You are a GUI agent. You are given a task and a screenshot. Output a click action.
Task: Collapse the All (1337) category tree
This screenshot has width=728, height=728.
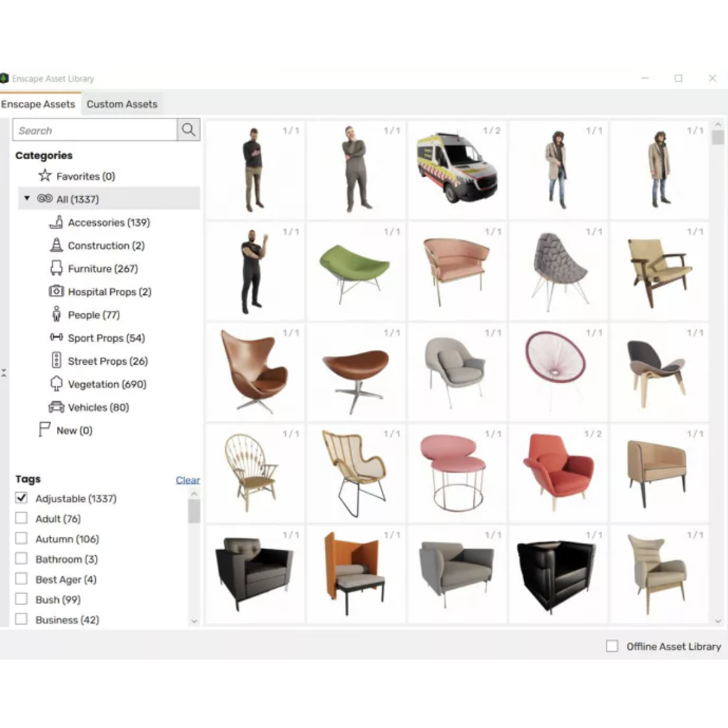27,198
